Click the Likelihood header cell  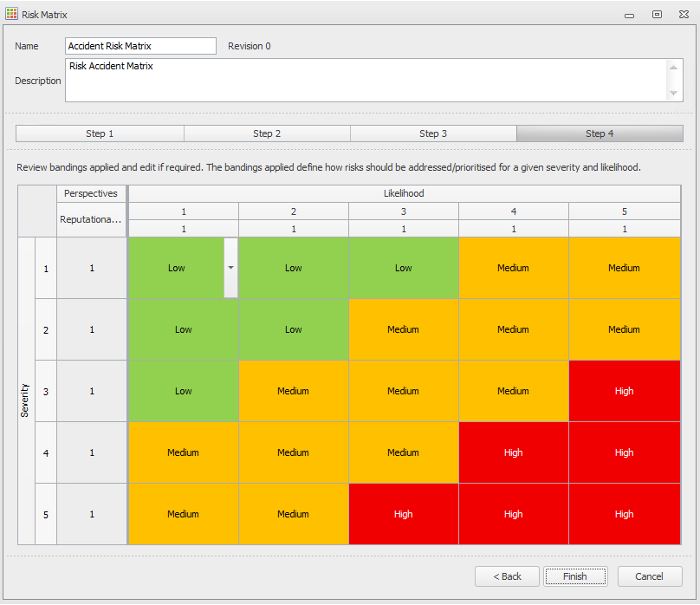point(403,193)
